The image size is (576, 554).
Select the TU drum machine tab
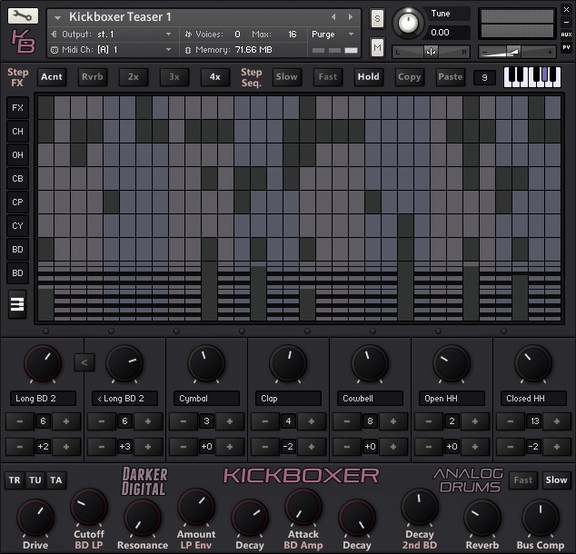[x=35, y=481]
